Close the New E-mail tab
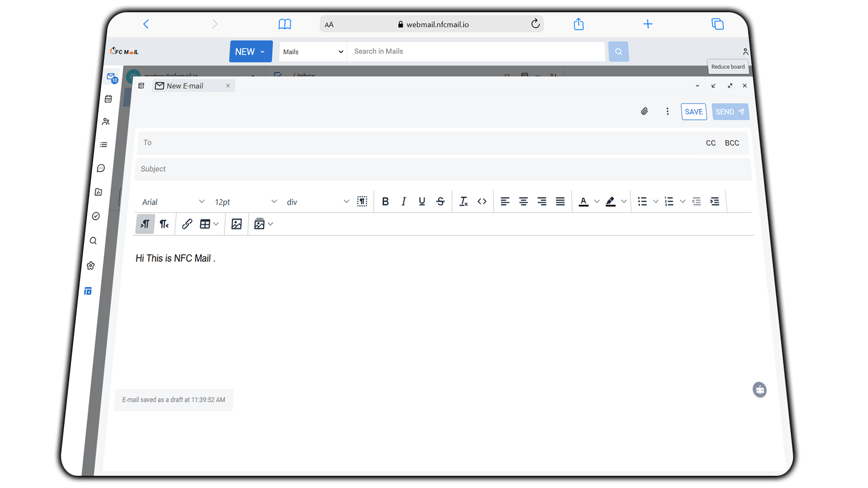 [228, 85]
